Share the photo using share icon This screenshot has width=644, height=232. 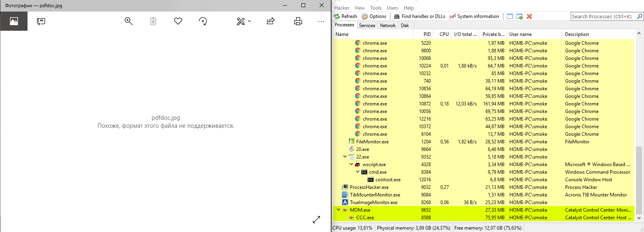[271, 21]
